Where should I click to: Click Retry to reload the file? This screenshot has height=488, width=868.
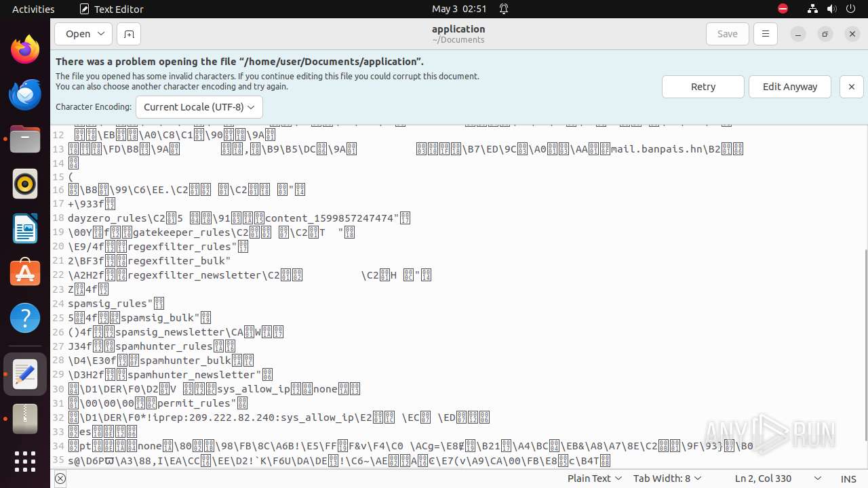pyautogui.click(x=703, y=87)
